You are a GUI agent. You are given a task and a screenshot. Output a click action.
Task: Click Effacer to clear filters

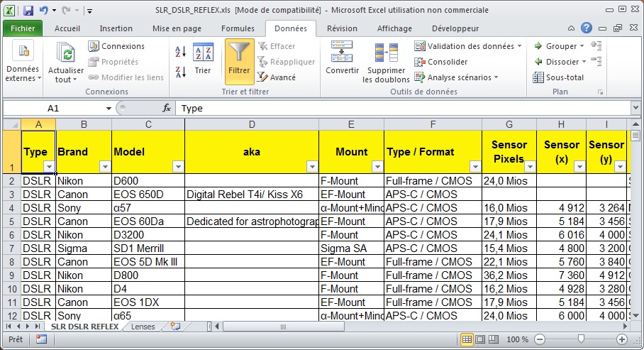point(276,46)
